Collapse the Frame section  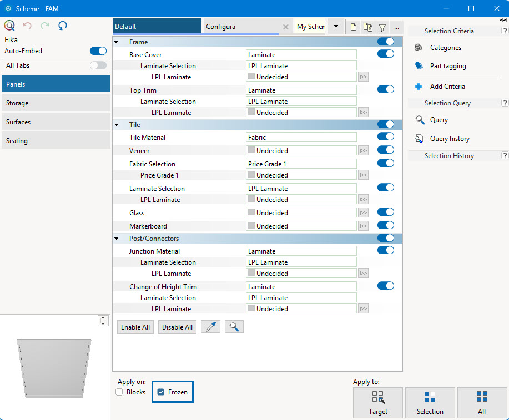click(117, 42)
